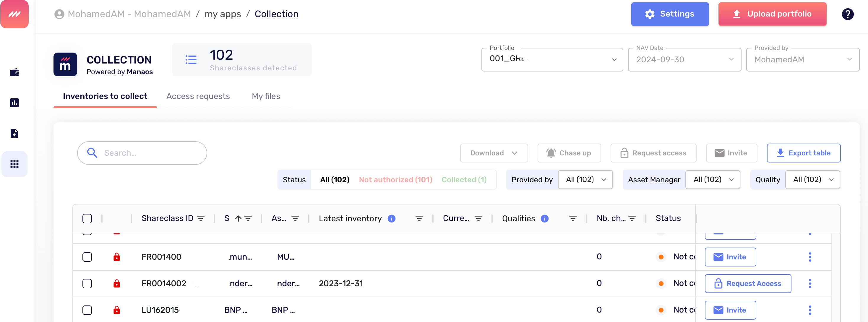
Task: Open more options for LU162015 row
Action: click(810, 310)
